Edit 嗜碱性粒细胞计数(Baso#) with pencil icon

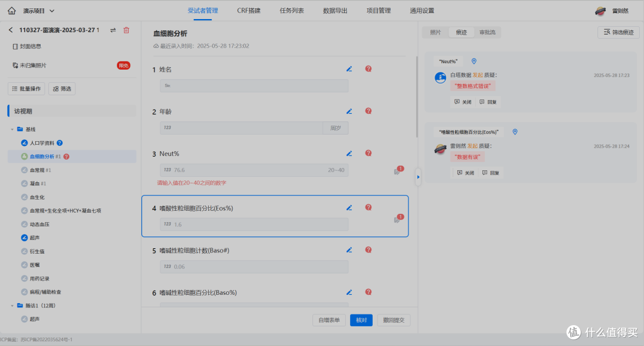[349, 250]
